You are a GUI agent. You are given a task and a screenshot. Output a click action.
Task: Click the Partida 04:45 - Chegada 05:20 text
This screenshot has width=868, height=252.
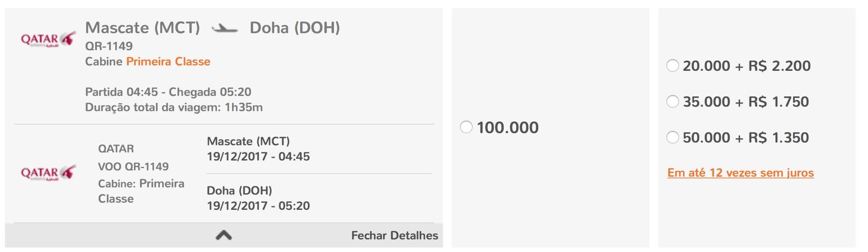tap(168, 92)
